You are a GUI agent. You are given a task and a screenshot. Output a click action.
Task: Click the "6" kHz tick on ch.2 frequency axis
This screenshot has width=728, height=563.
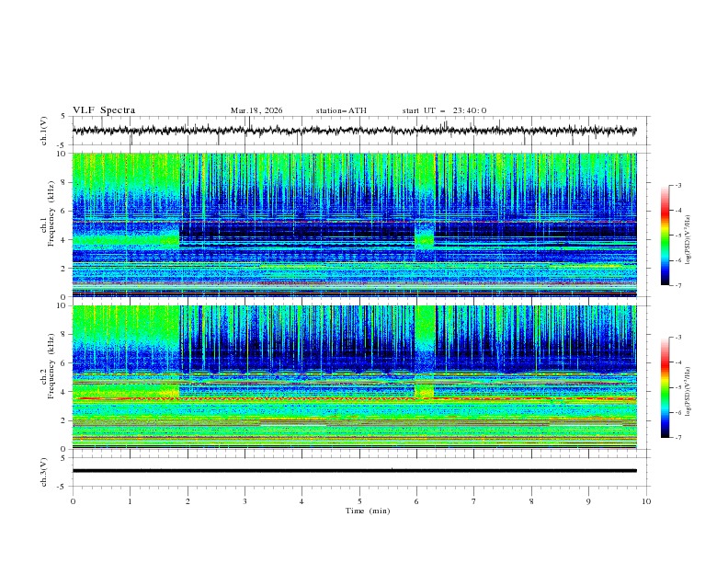point(64,362)
